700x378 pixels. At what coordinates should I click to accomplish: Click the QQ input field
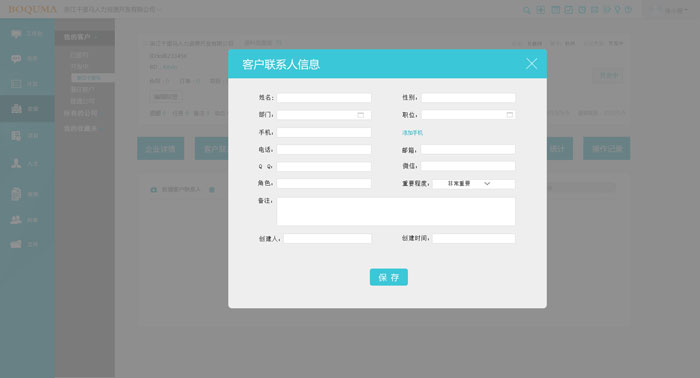[x=324, y=166]
